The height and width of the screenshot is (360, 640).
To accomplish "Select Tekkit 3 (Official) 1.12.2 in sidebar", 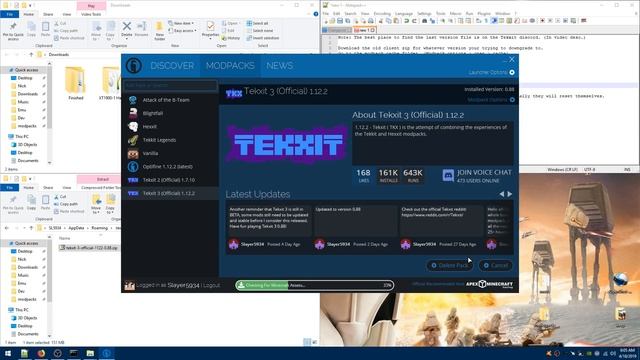I will pyautogui.click(x=170, y=193).
